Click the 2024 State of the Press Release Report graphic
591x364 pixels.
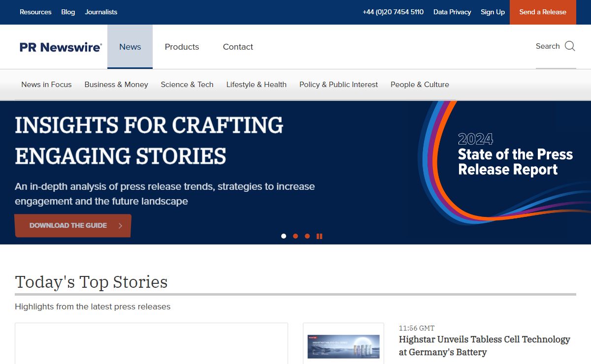(515, 154)
